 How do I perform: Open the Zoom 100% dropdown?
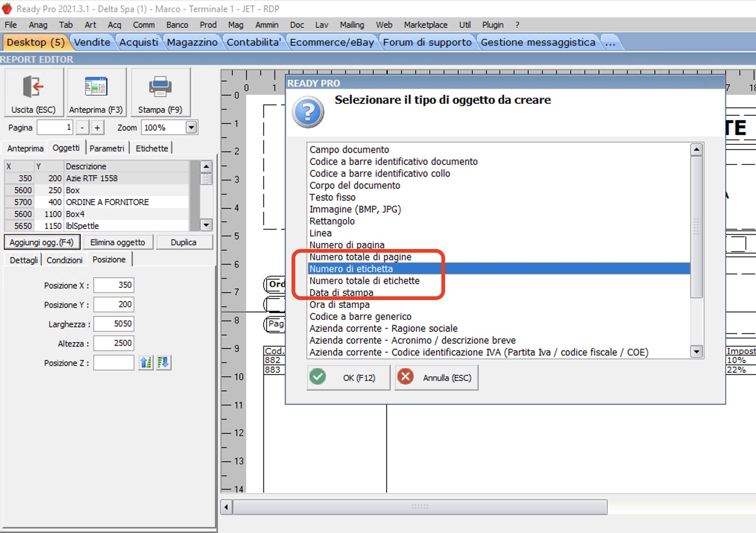pos(191,127)
